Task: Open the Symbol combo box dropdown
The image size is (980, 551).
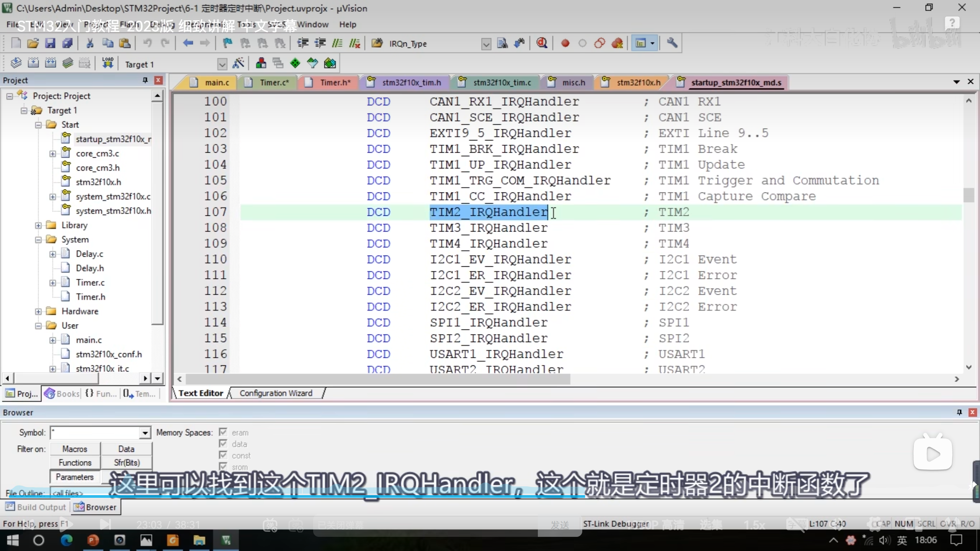Action: point(145,433)
